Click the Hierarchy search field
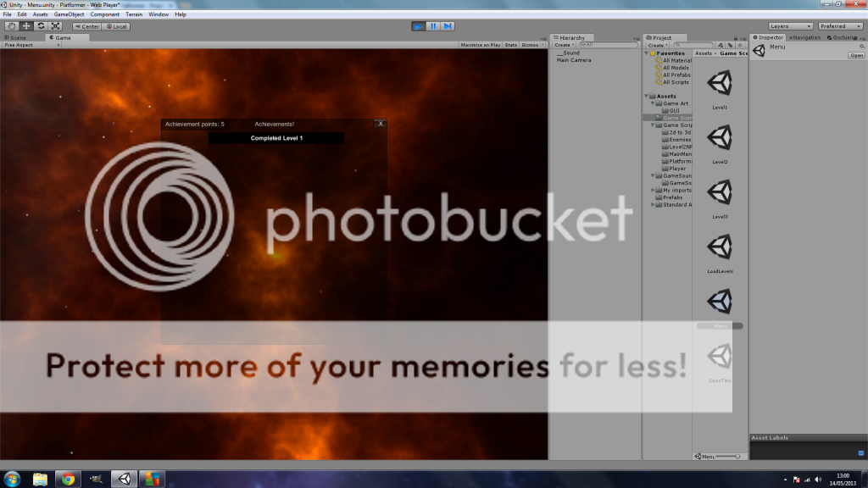 (x=608, y=45)
